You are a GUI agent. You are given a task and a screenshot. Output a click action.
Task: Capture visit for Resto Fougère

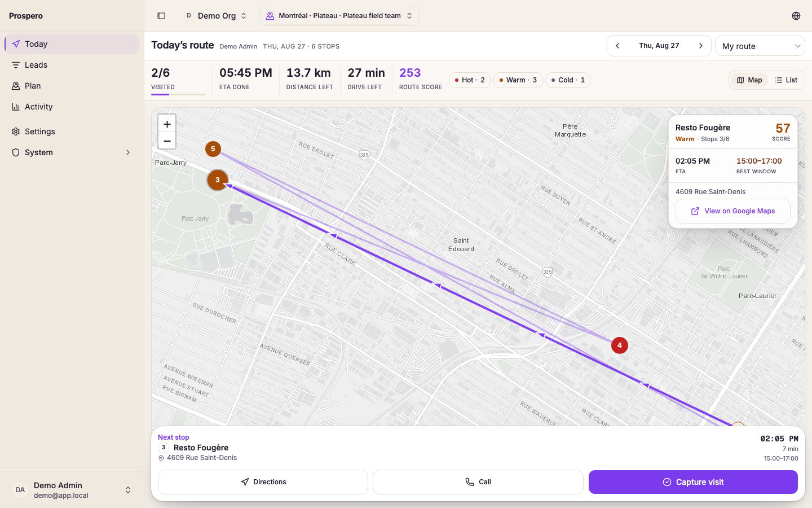pyautogui.click(x=693, y=482)
